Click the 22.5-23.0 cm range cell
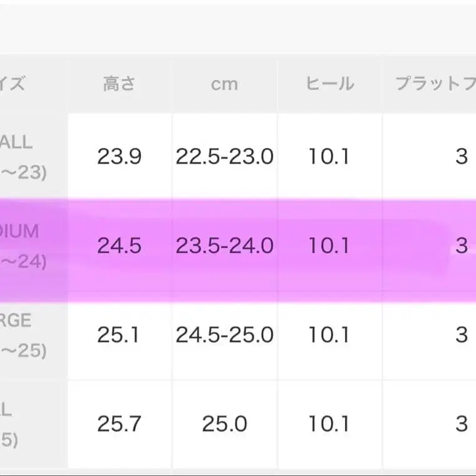 [225, 157]
